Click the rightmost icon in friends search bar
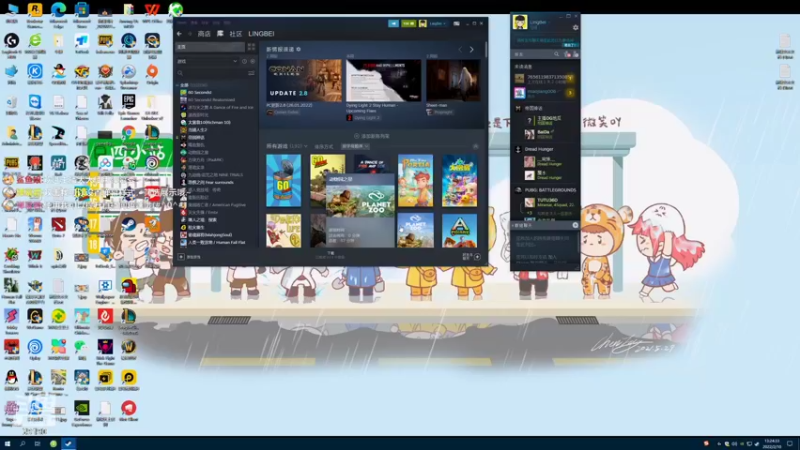 576,54
